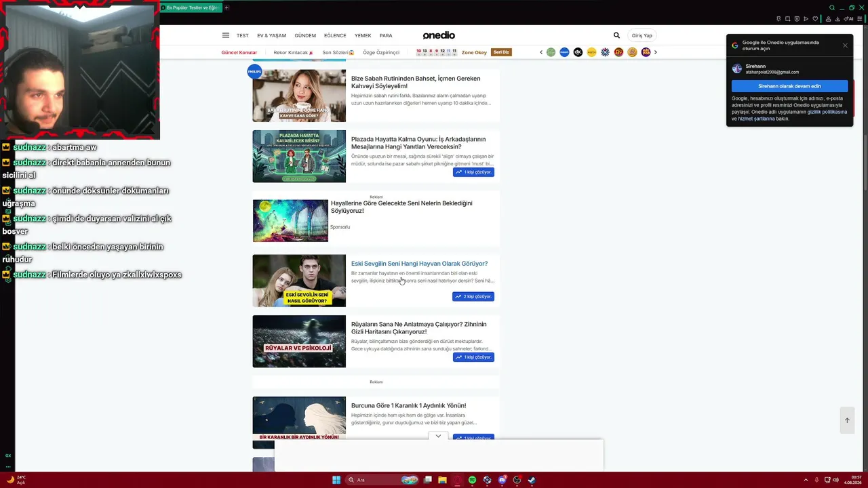Open the browser downloads icon
Viewport: 868px width, 488px height.
(838, 19)
